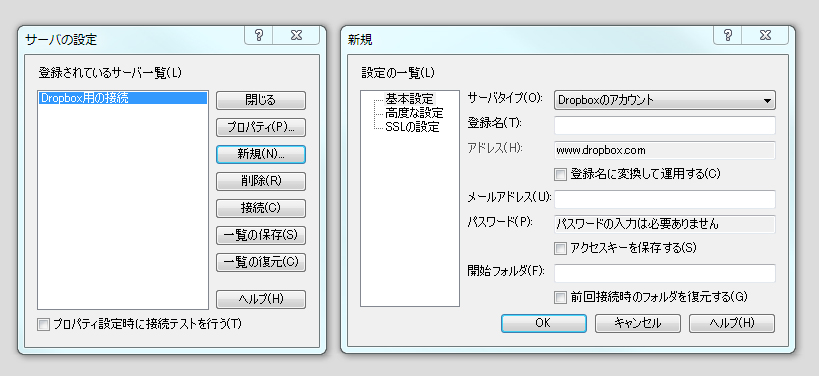Close the サーバの設定 dialog via X

coord(296,35)
